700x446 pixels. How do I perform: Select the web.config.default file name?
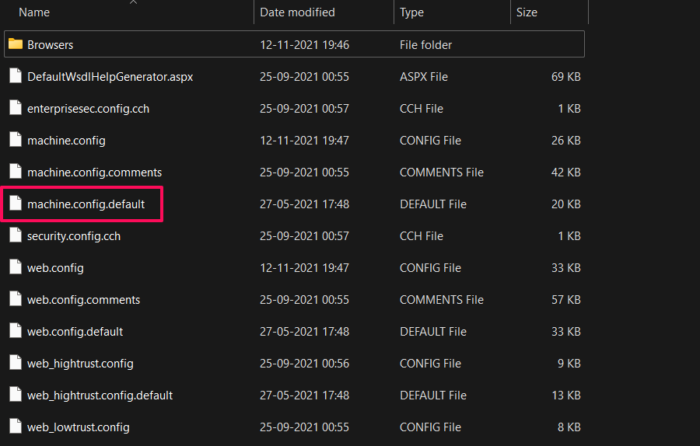pyautogui.click(x=75, y=332)
